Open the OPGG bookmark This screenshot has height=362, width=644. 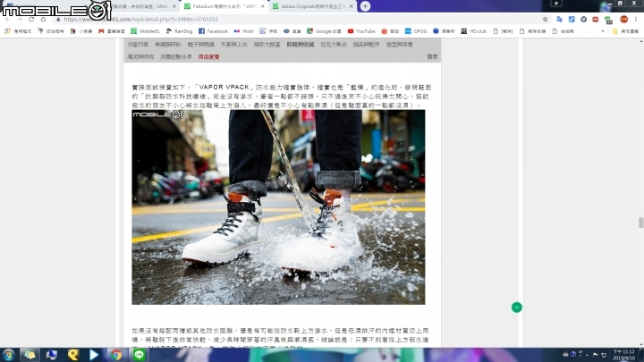pos(416,31)
